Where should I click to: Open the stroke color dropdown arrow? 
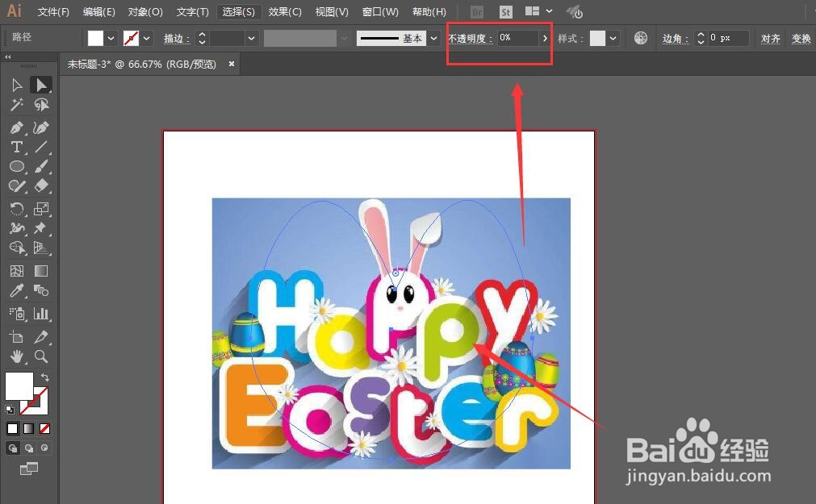coord(147,38)
